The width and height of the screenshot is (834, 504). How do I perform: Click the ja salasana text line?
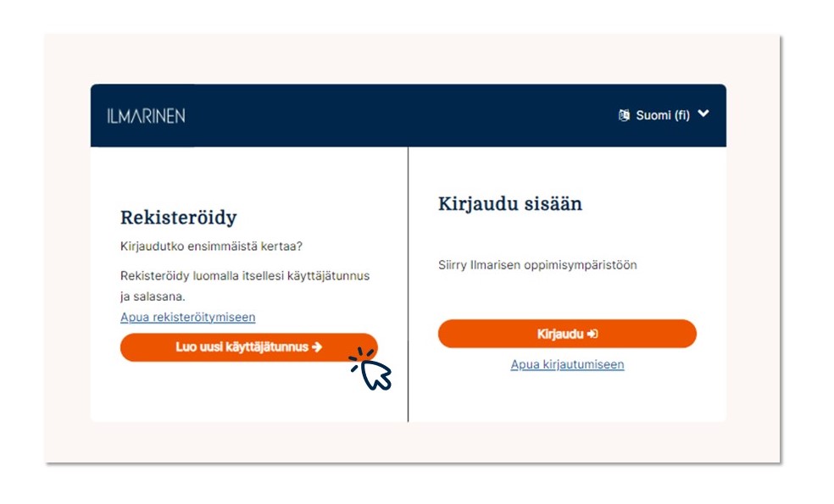153,296
